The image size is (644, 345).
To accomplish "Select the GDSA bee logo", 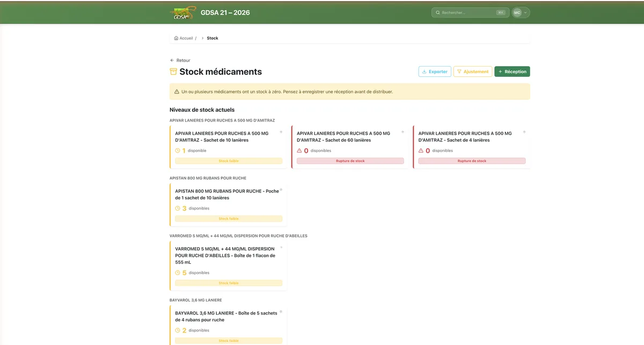I will (182, 12).
